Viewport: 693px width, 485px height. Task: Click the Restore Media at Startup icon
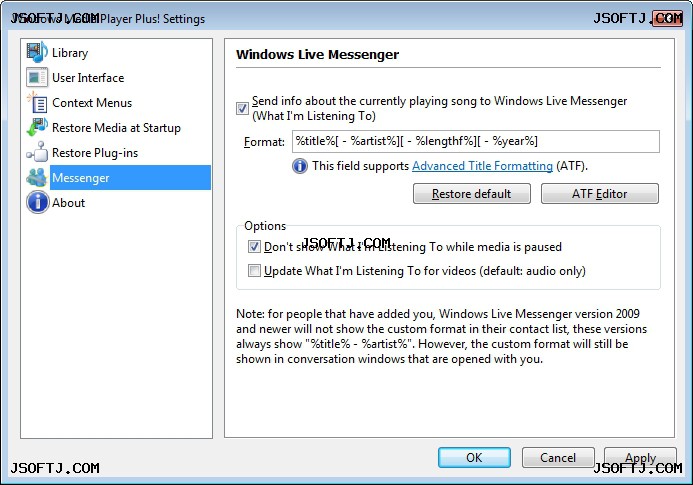pos(37,127)
